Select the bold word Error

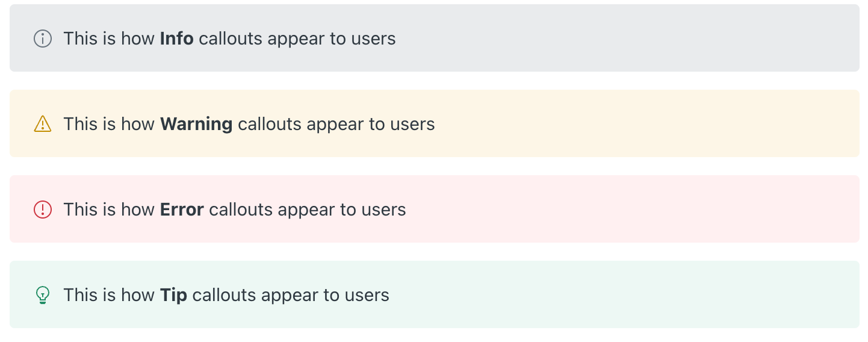coord(182,210)
